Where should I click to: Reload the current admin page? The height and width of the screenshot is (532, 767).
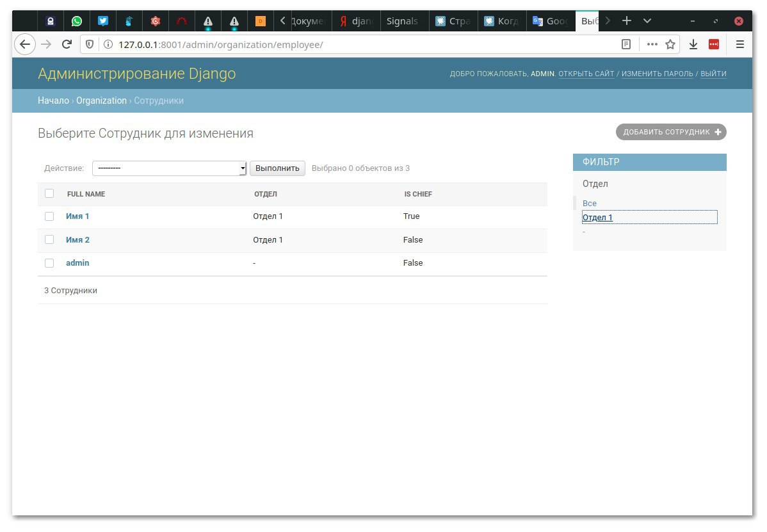coord(66,44)
